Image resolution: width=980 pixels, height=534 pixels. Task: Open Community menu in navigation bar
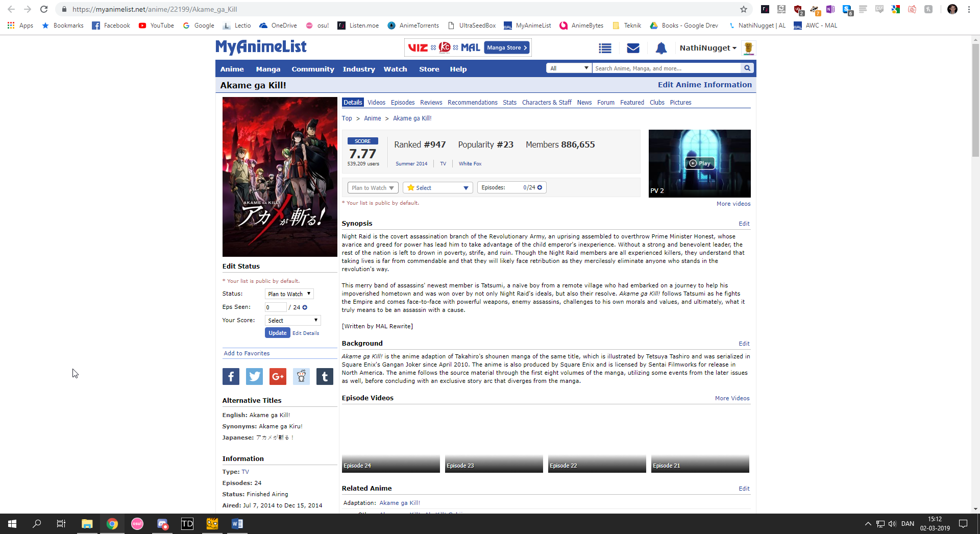pos(313,69)
